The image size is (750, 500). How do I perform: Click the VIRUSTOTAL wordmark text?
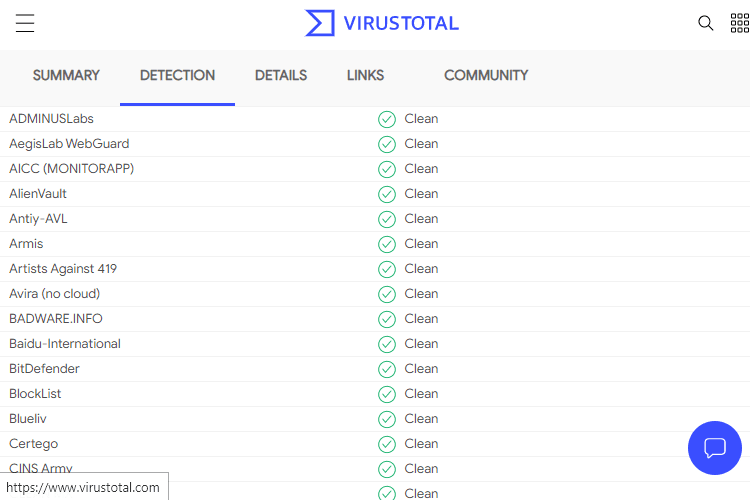coord(401,23)
